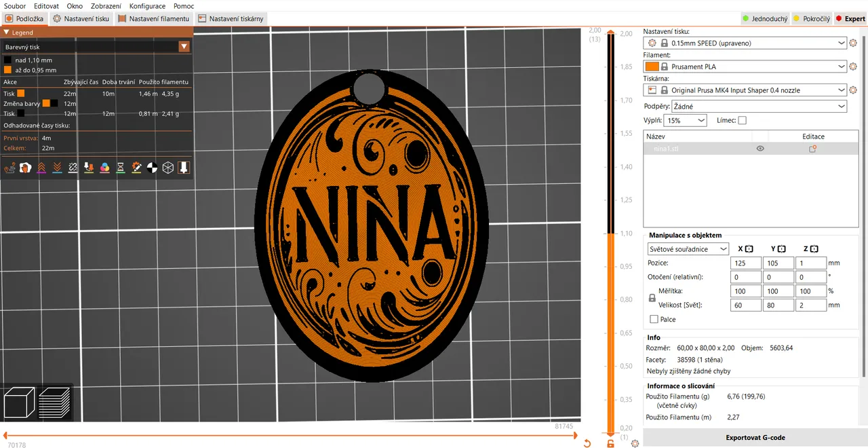Toggle the scale proportions lock icon
The width and height of the screenshot is (868, 448).
pyautogui.click(x=652, y=298)
